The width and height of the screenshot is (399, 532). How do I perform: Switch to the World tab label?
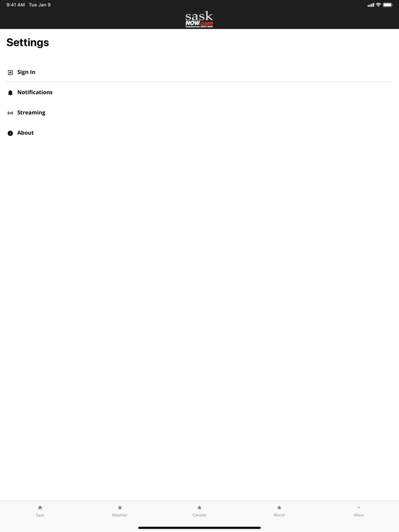click(279, 515)
